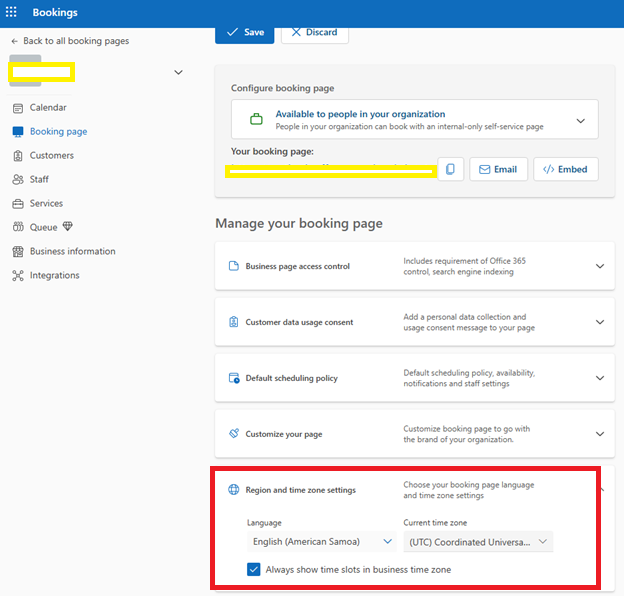Expand Customer data usage consent section

(600, 322)
